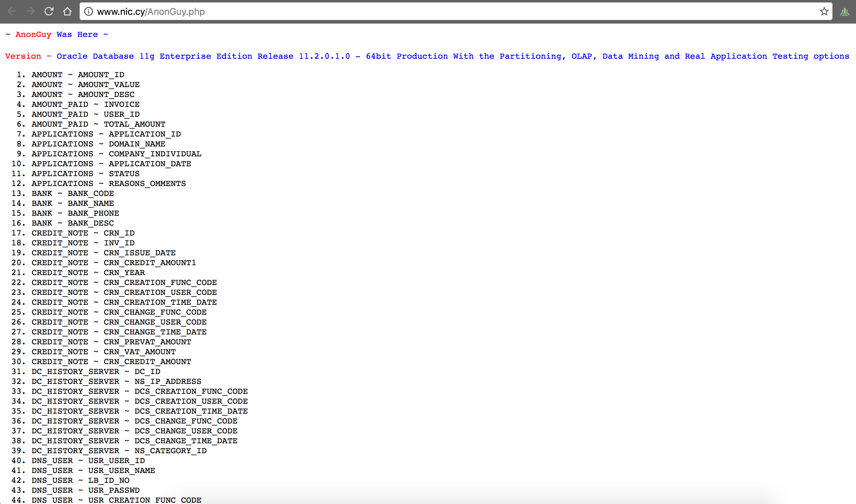Image resolution: width=856 pixels, height=504 pixels.
Task: Click the 'DCS_CREATION_FUNC_CODE' row
Action: [x=140, y=391]
